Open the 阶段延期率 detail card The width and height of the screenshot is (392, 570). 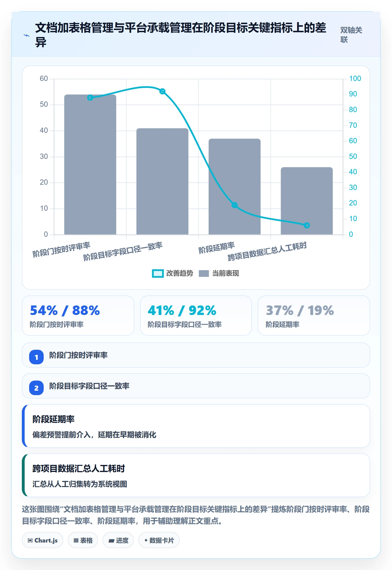click(x=196, y=426)
